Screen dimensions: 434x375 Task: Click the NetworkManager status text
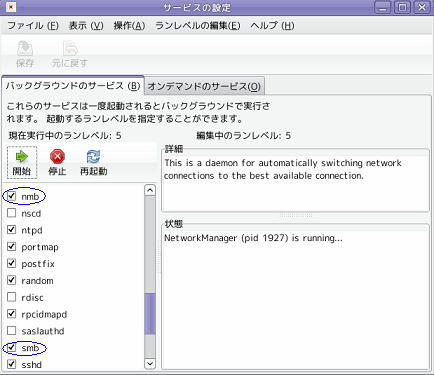tap(253, 238)
